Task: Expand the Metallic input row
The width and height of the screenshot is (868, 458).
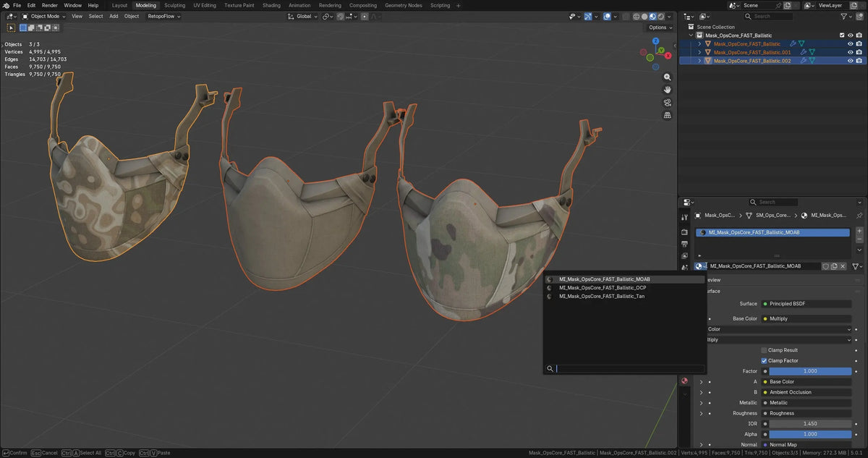Action: 701,403
